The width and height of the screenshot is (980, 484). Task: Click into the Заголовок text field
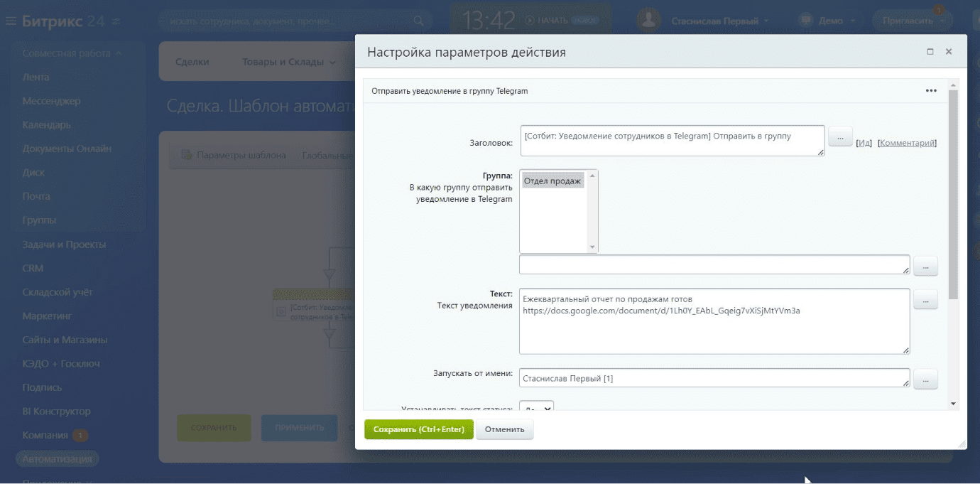pos(673,141)
